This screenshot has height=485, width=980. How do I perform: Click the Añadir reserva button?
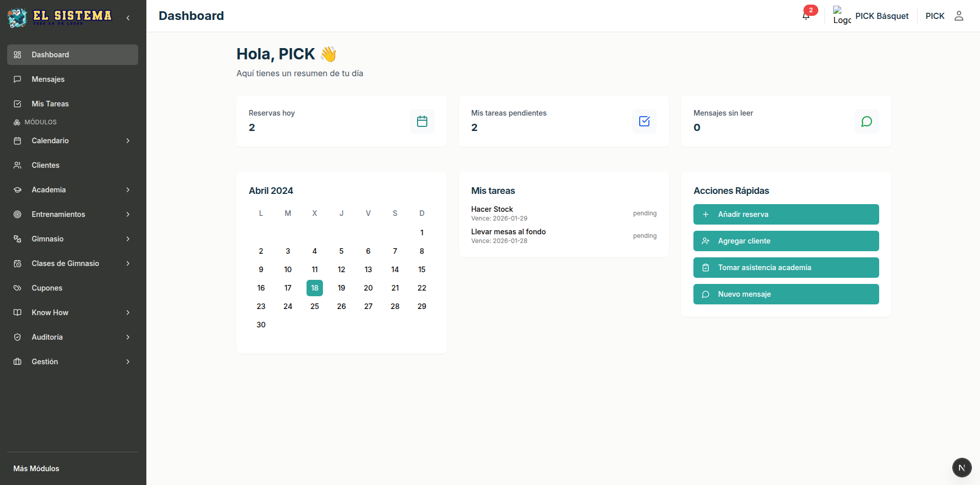click(x=786, y=214)
